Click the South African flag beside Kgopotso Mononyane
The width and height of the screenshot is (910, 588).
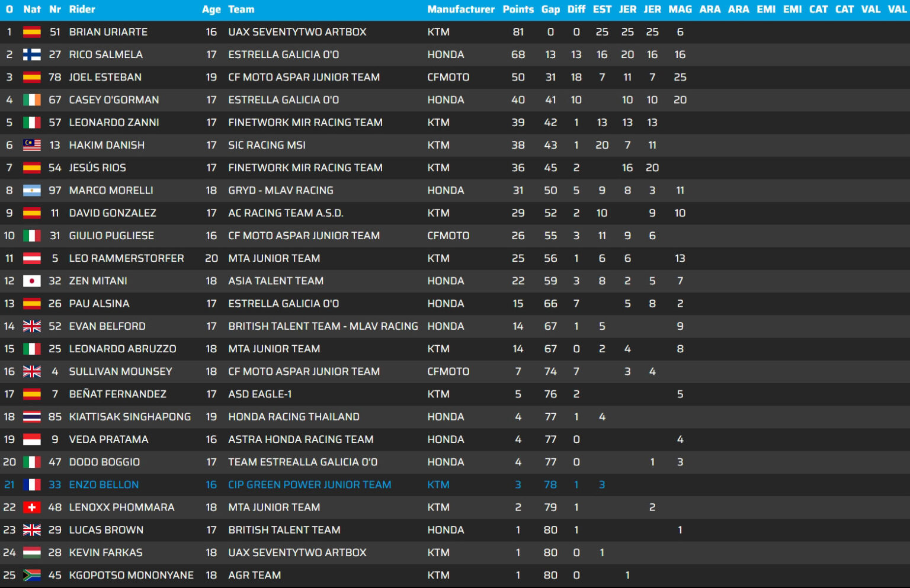[x=31, y=575]
